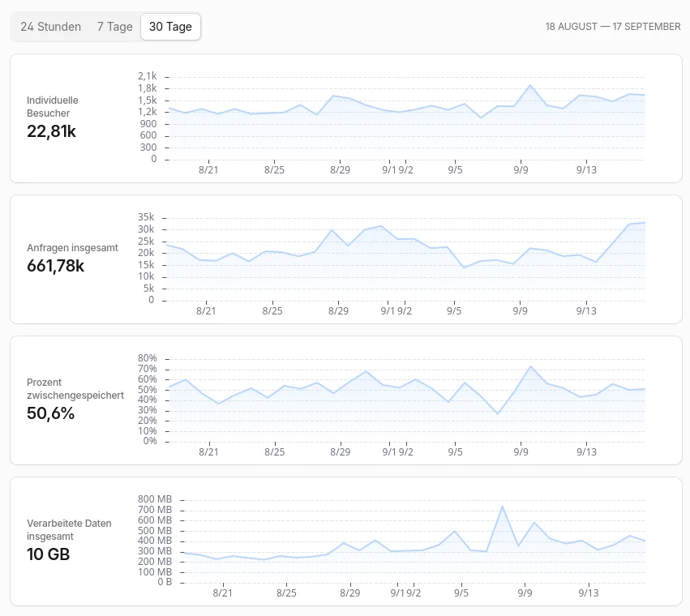Image resolution: width=690 pixels, height=616 pixels.
Task: Select the 7 Tage tab
Action: 115,27
